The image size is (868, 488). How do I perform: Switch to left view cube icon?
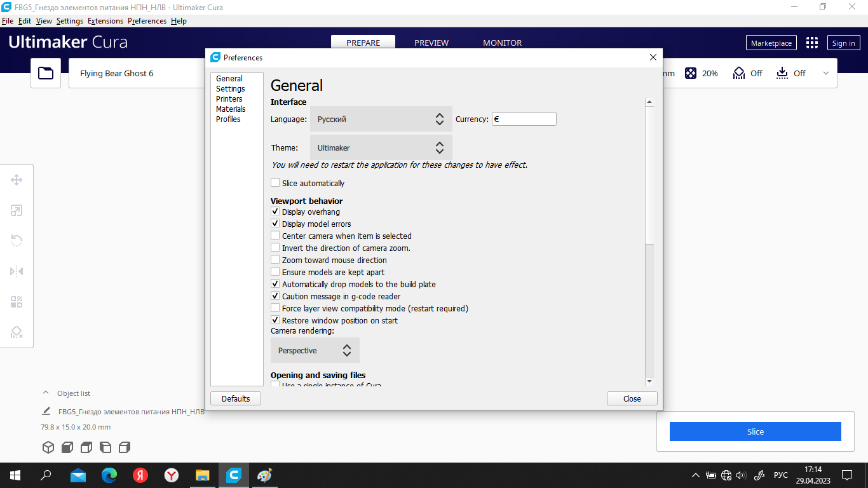105,447
